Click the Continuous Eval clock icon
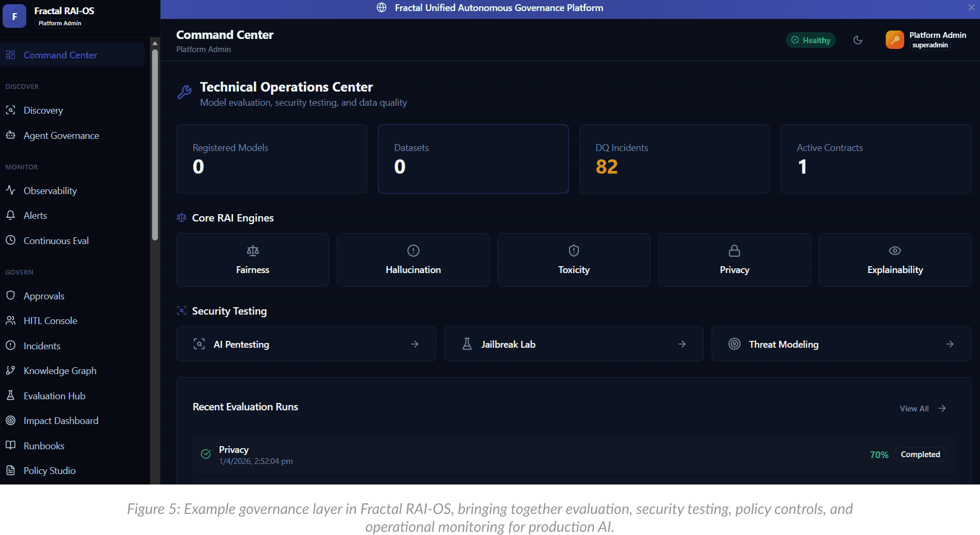This screenshot has width=980, height=535. click(11, 240)
